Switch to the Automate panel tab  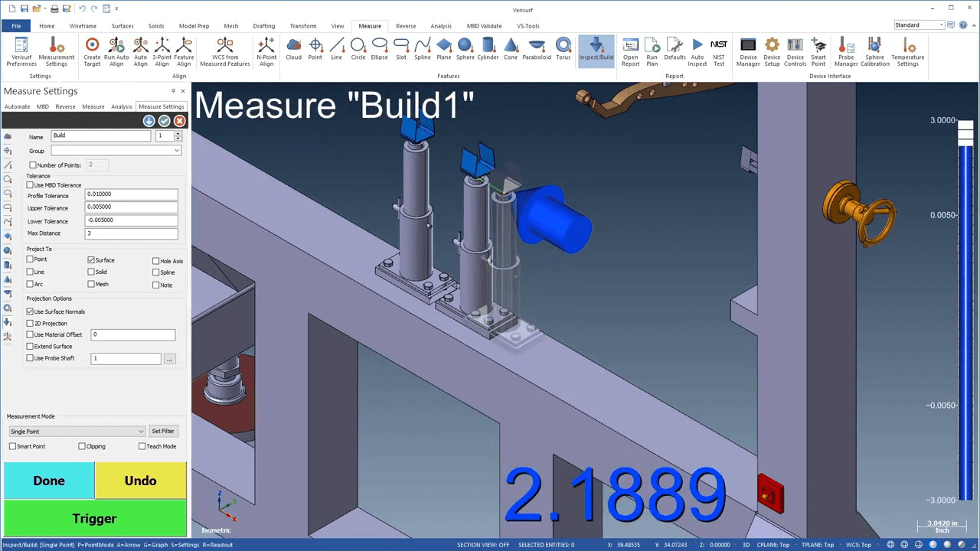pyautogui.click(x=18, y=106)
